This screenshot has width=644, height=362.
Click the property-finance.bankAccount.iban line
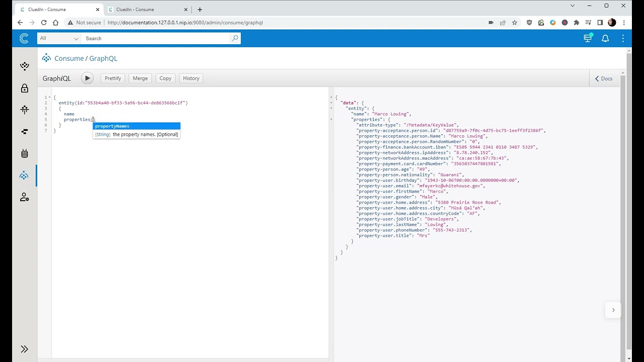point(447,147)
